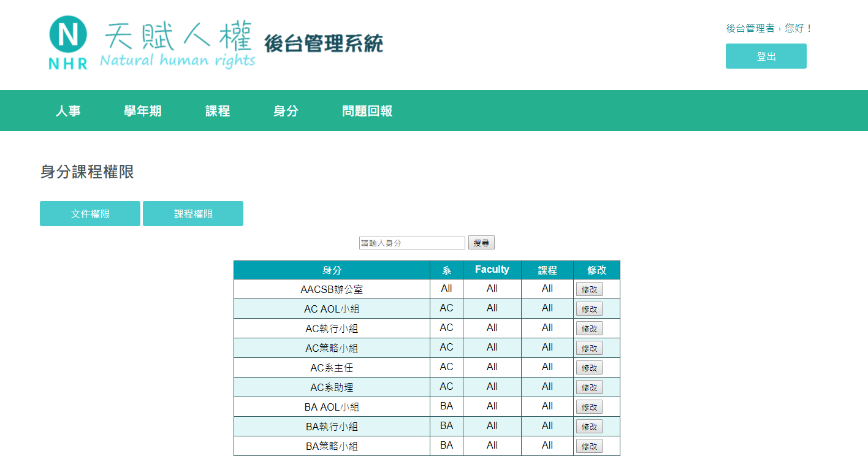This screenshot has height=456, width=868.
Task: Select AC策略小組 identity cell
Action: (x=332, y=348)
